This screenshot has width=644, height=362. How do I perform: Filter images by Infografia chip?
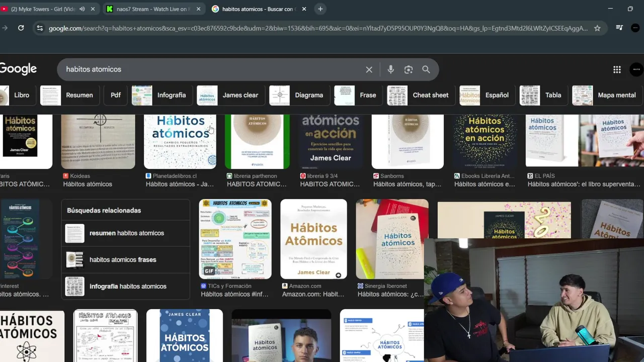tap(161, 95)
